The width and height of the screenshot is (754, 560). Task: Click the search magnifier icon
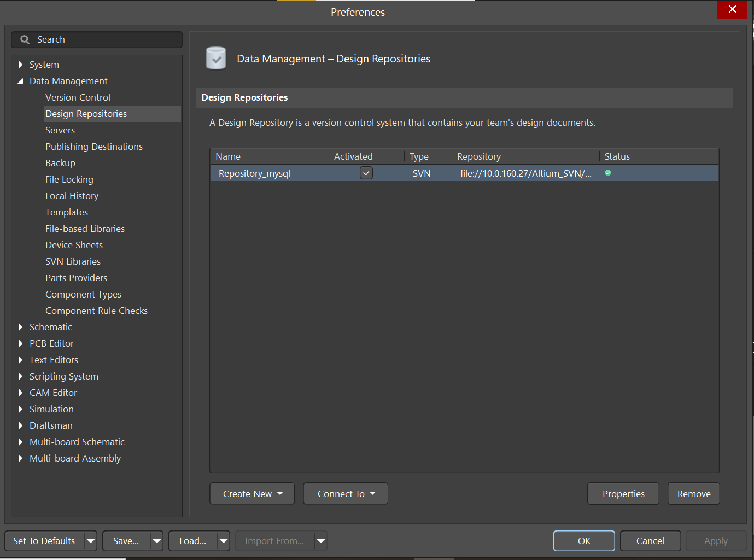pos(25,39)
